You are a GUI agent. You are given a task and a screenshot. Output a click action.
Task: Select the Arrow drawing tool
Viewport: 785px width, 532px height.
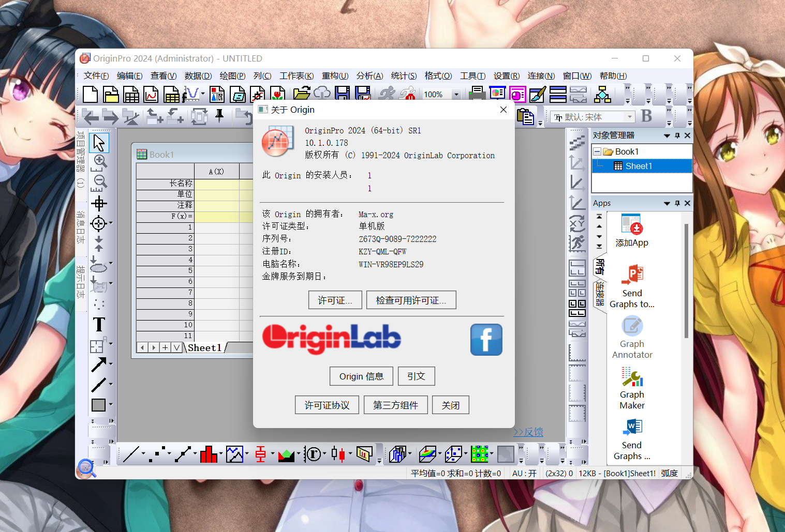click(x=98, y=365)
